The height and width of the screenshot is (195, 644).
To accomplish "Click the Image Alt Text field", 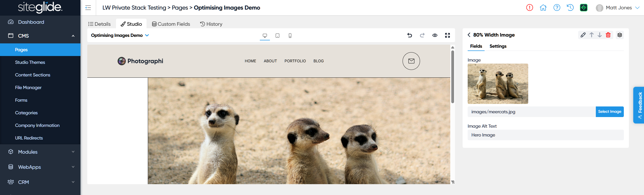I will 545,135.
